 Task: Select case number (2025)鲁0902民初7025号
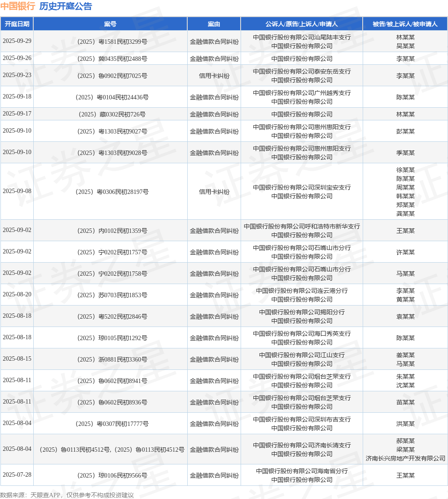(x=112, y=76)
